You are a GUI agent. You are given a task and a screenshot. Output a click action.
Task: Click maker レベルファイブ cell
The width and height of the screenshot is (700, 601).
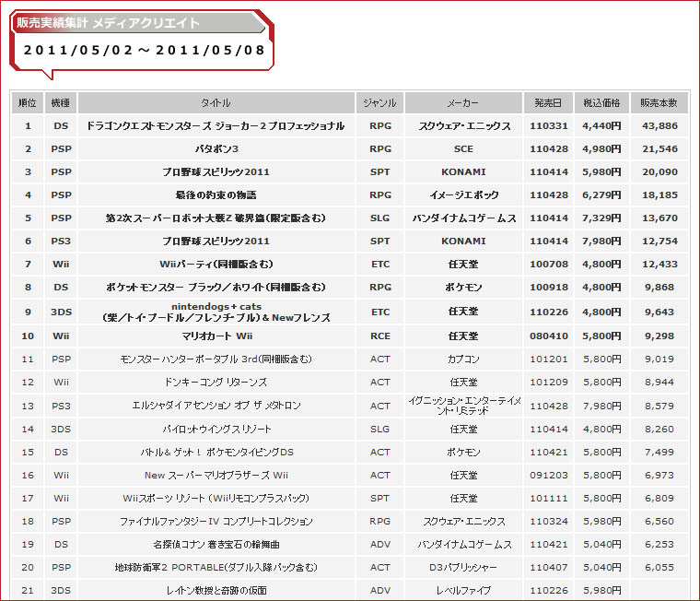click(x=463, y=591)
